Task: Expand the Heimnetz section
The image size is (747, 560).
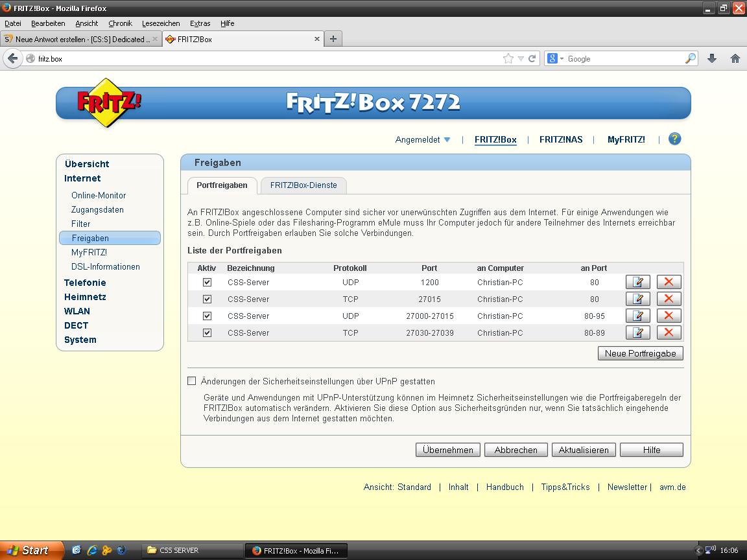Action: tap(85, 297)
